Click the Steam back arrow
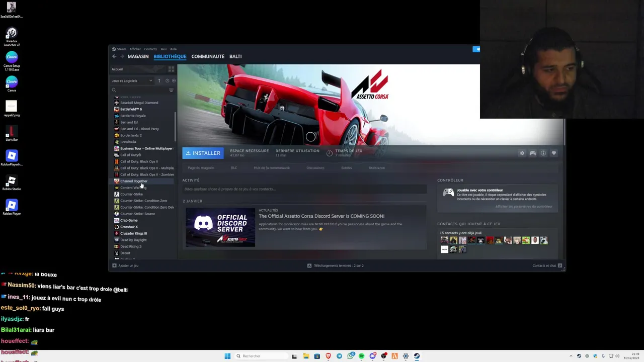644x362 pixels. [x=114, y=56]
